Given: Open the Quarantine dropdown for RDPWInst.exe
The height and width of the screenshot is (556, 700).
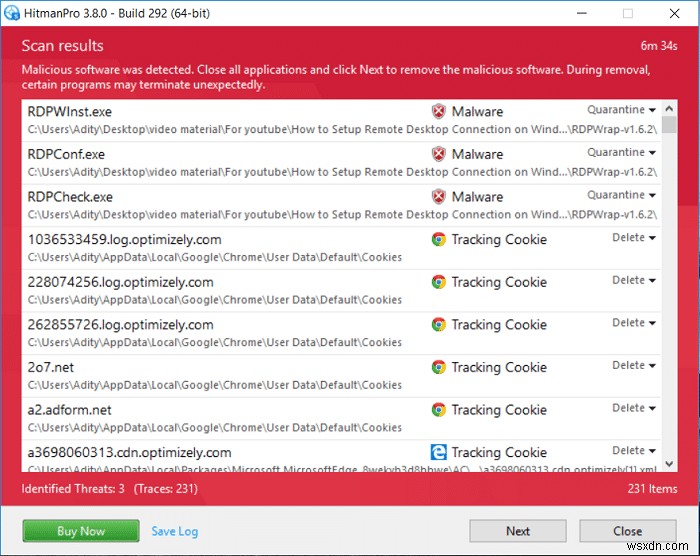Looking at the screenshot, I should pos(621,109).
